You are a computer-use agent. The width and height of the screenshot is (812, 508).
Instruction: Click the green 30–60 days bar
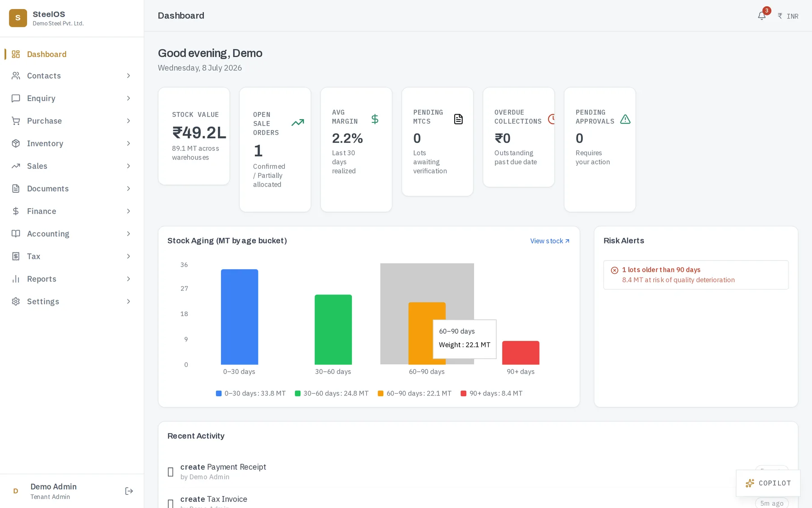(333, 330)
